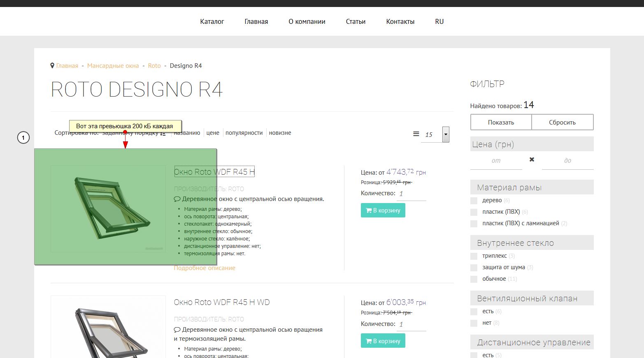This screenshot has width=644, height=358.
Task: Click the 'дистанционное управление: нет' spec line
Action: (x=223, y=246)
